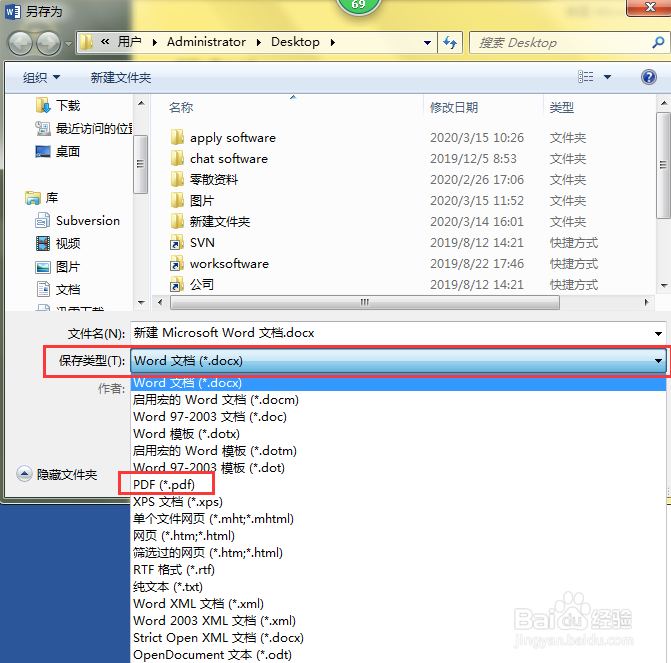671x663 pixels.
Task: Click the refresh icon beside address bar
Action: tap(450, 42)
